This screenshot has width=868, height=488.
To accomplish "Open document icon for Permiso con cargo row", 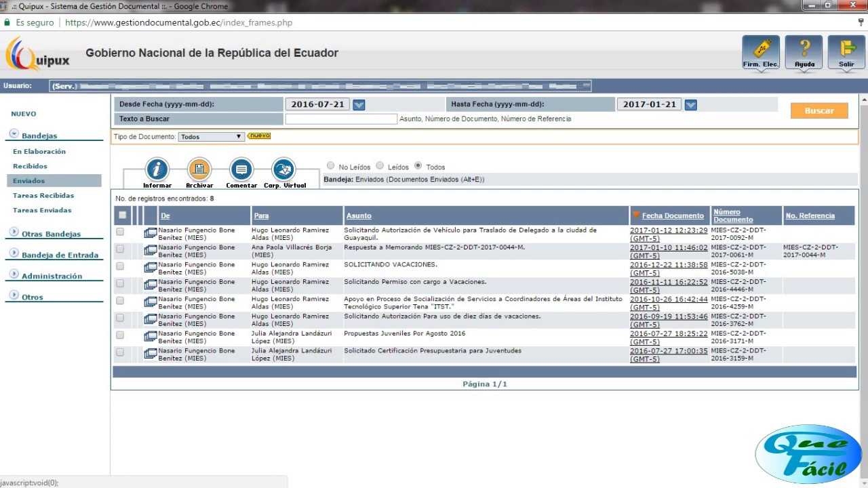I will (x=150, y=285).
